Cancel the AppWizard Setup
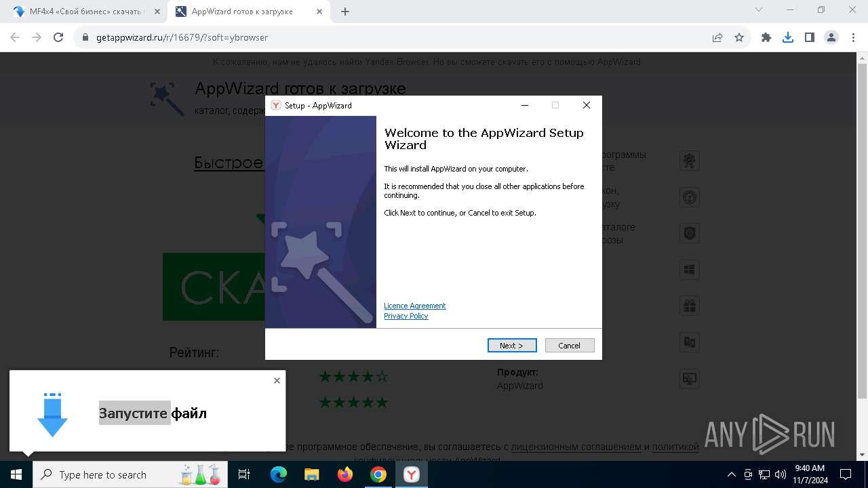The width and height of the screenshot is (868, 488). [x=570, y=346]
